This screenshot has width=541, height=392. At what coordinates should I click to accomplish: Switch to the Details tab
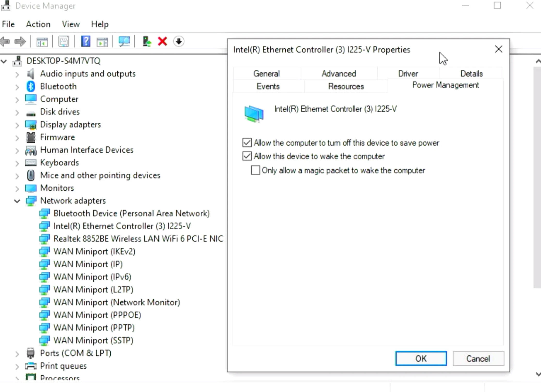point(472,73)
